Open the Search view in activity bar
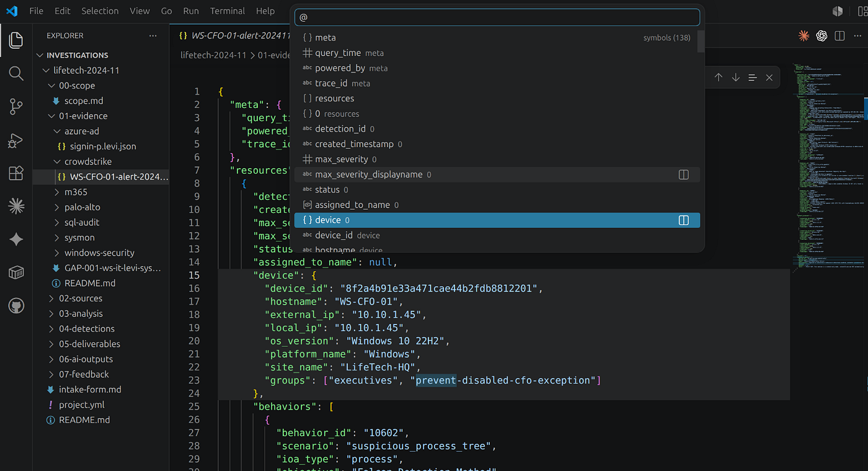Viewport: 868px width, 471px height. coord(16,74)
